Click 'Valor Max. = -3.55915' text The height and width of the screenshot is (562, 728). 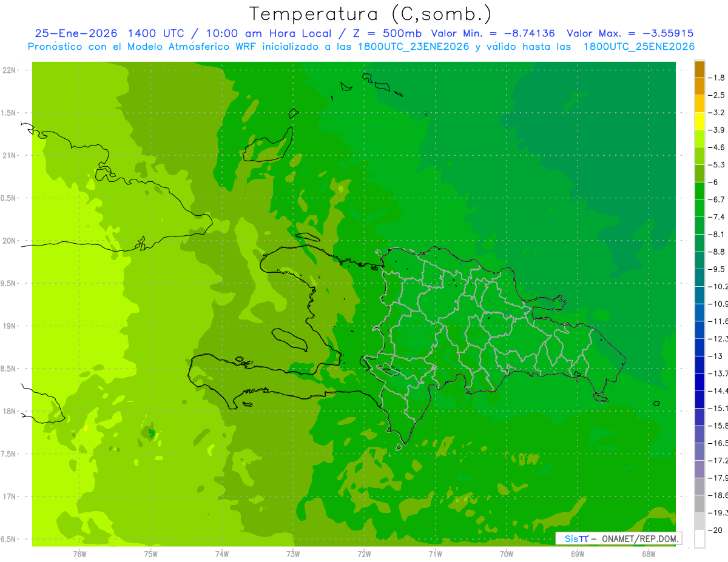[630, 33]
